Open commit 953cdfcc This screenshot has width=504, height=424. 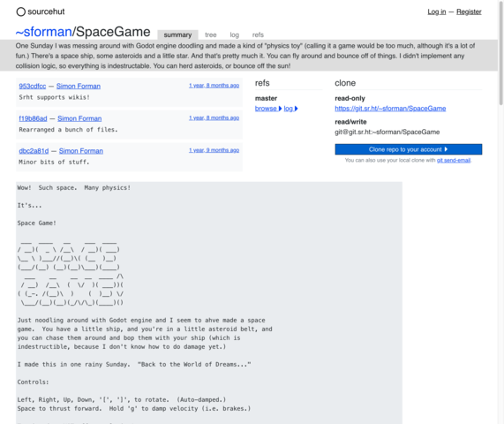pos(33,87)
